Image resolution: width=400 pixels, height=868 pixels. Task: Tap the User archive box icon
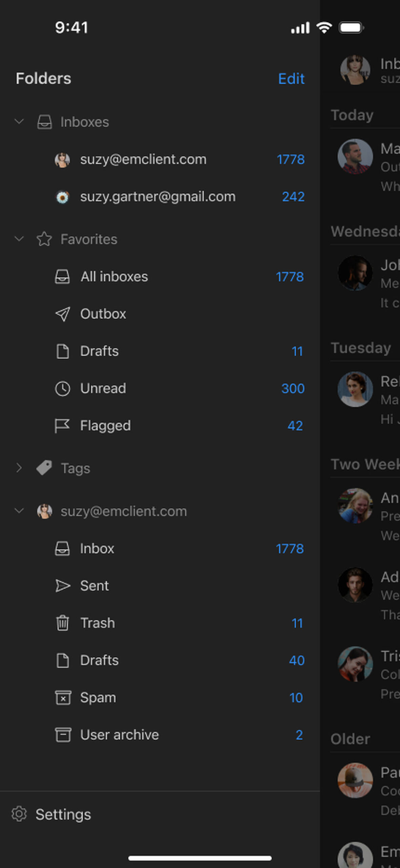tap(63, 735)
